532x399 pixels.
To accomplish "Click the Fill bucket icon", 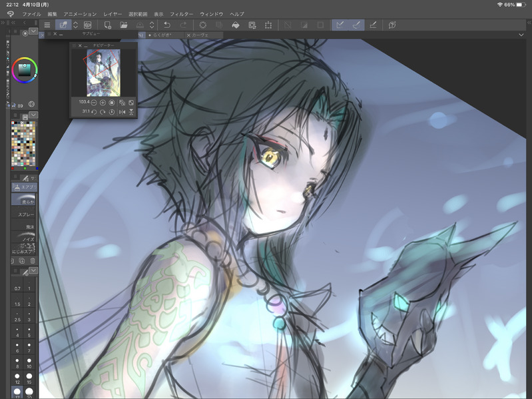I will (236, 25).
